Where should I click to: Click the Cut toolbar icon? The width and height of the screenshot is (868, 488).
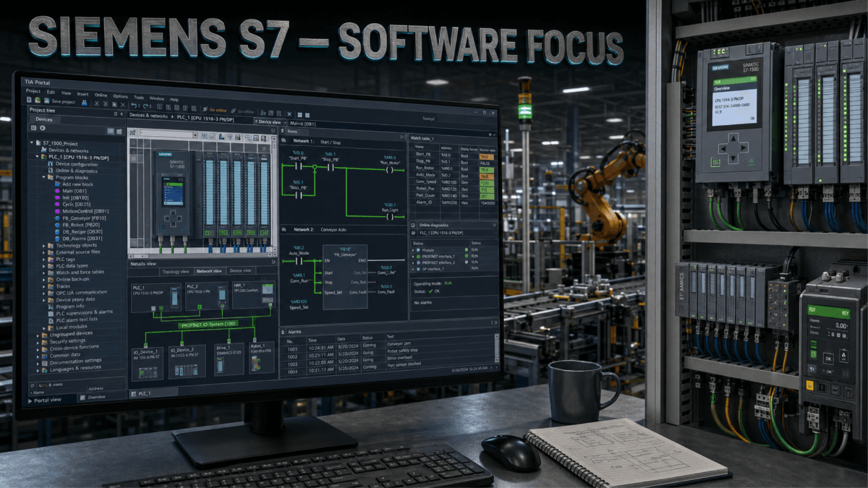[x=97, y=103]
